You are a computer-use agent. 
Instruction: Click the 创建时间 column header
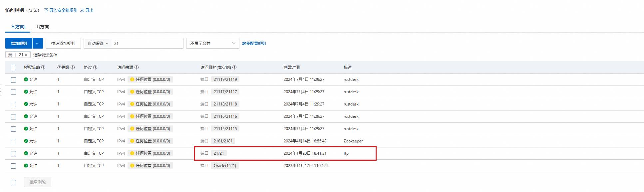(292, 68)
